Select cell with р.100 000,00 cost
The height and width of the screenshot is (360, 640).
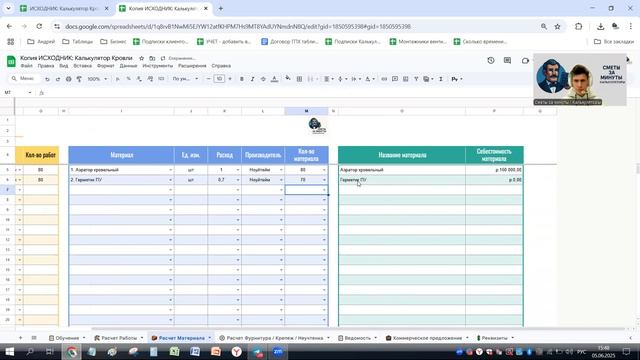(x=494, y=170)
